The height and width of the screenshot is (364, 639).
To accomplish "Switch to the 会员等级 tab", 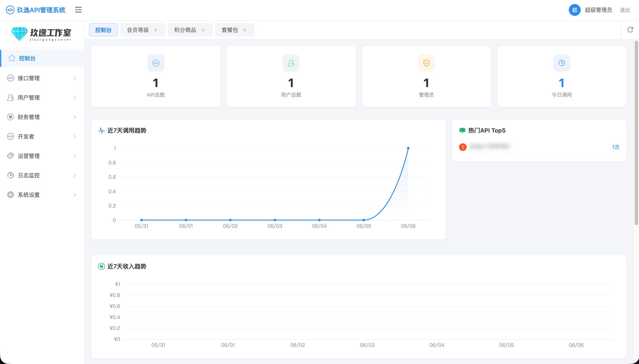I will [138, 30].
